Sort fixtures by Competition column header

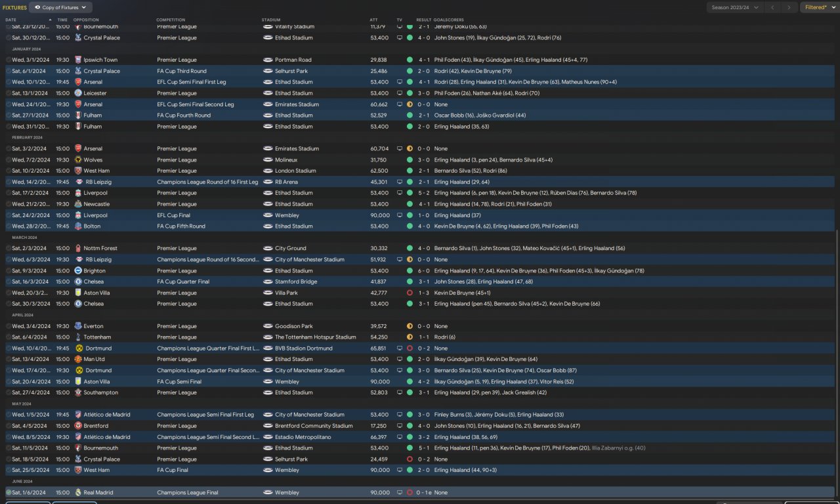pyautogui.click(x=171, y=20)
